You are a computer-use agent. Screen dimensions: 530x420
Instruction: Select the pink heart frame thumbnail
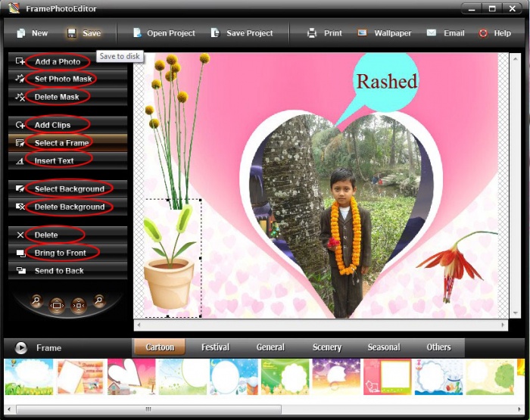tap(132, 377)
